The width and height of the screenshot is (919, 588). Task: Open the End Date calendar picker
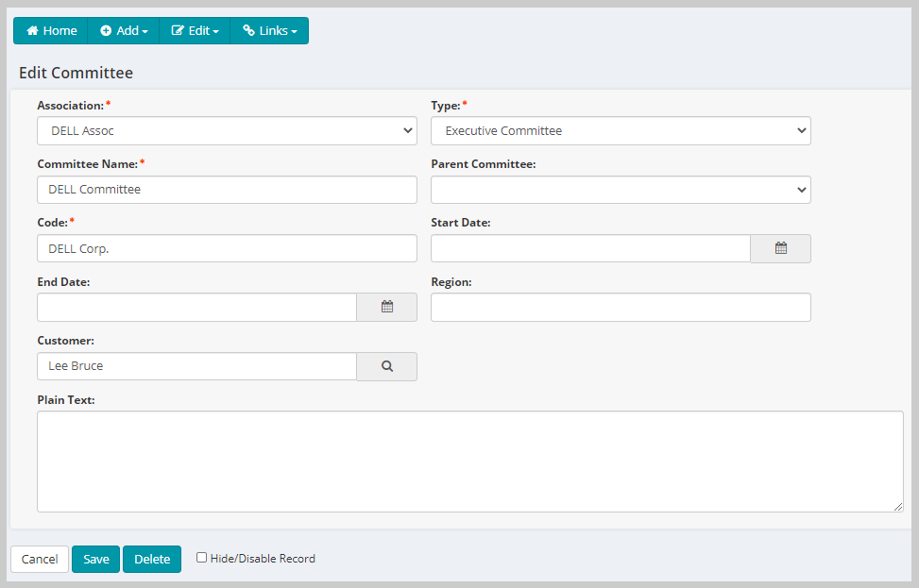point(386,307)
